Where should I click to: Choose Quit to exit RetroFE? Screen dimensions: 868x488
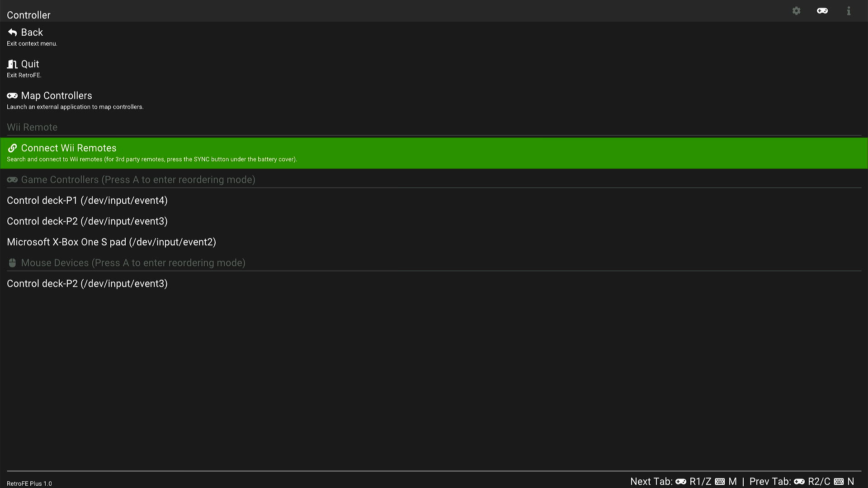click(29, 64)
